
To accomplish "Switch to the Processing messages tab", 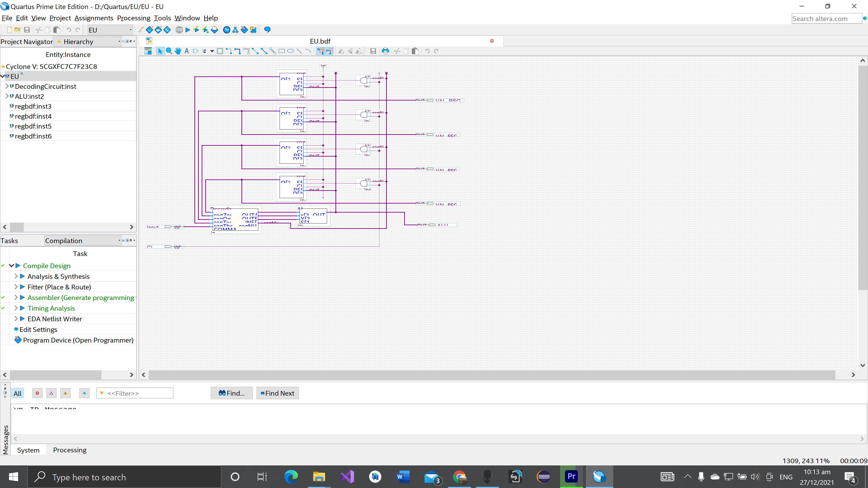I will pos(69,450).
